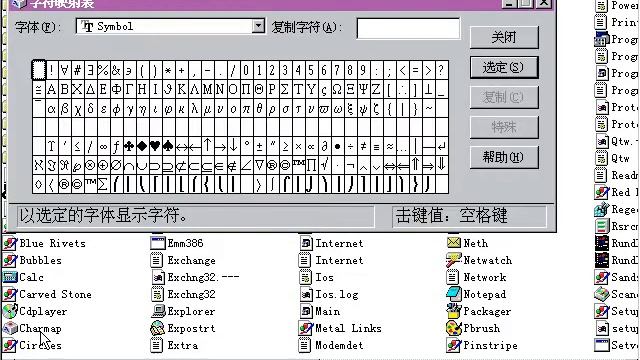The image size is (640, 360).
Task: Select the Scan disk icon
Action: [602, 294]
